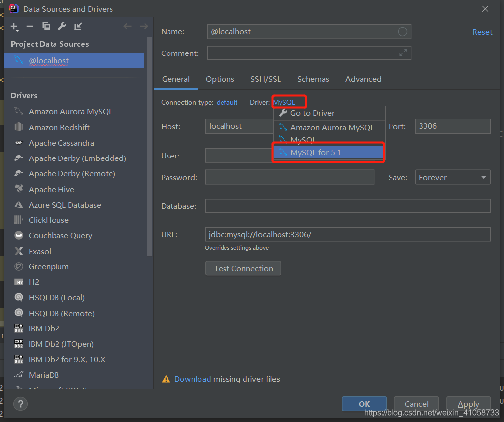Click the Reset link
Viewport: 504px width, 422px height.
pyautogui.click(x=482, y=32)
